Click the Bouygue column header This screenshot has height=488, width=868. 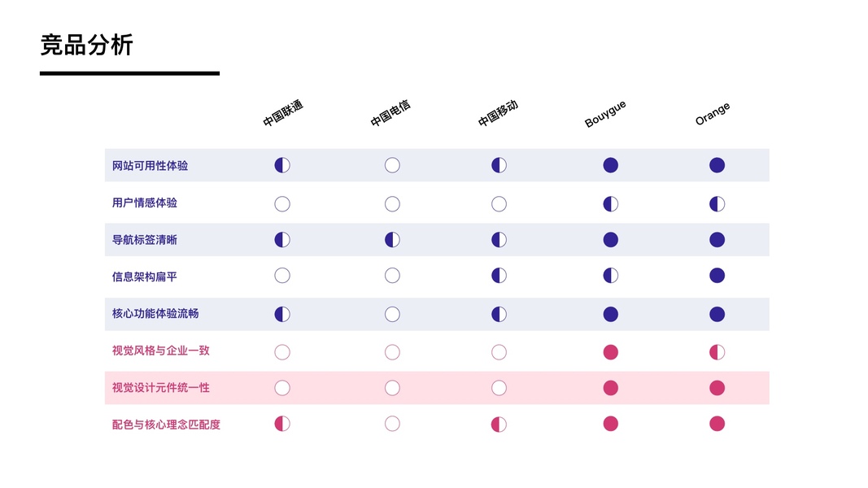tap(605, 115)
